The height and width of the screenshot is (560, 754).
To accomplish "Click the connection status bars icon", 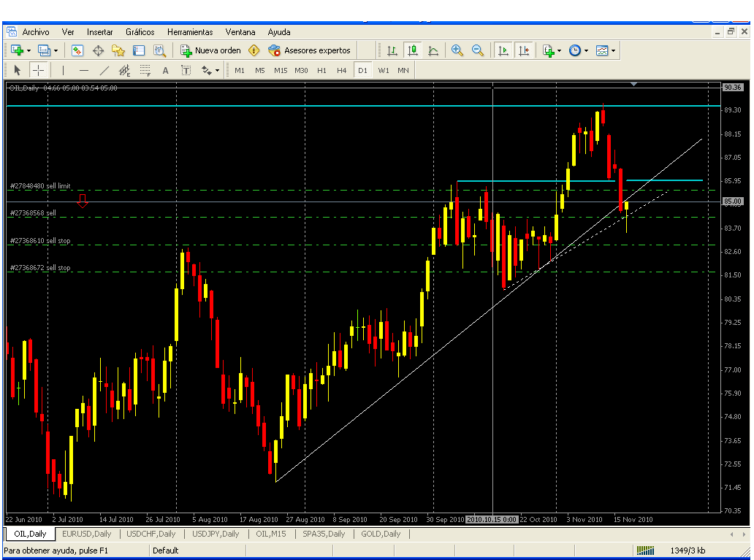I will click(x=645, y=551).
